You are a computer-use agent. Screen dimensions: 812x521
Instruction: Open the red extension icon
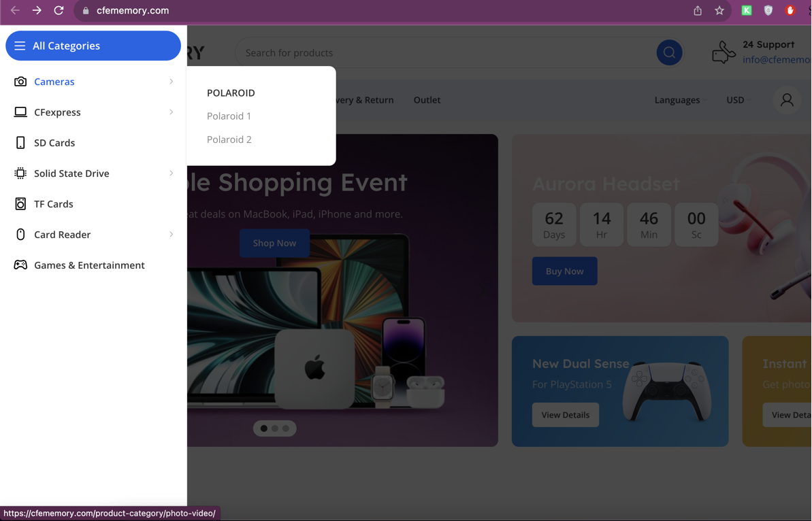pyautogui.click(x=790, y=10)
